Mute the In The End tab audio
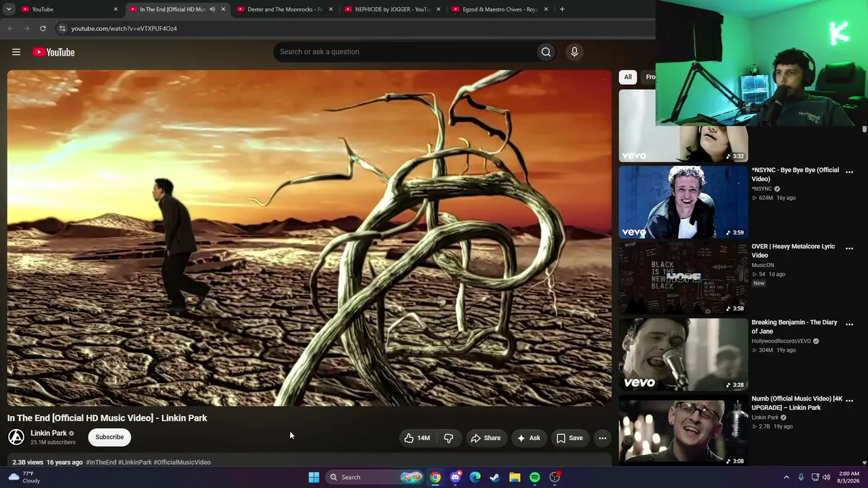 point(212,9)
